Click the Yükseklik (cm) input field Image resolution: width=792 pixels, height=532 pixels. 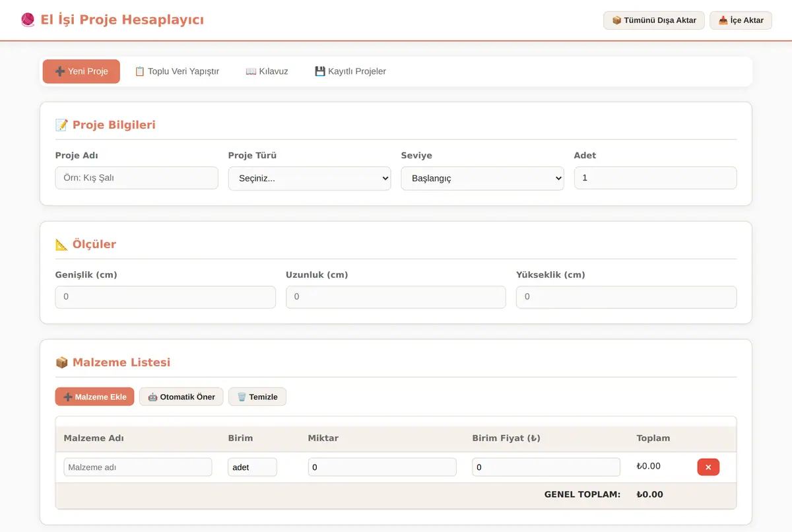626,297
